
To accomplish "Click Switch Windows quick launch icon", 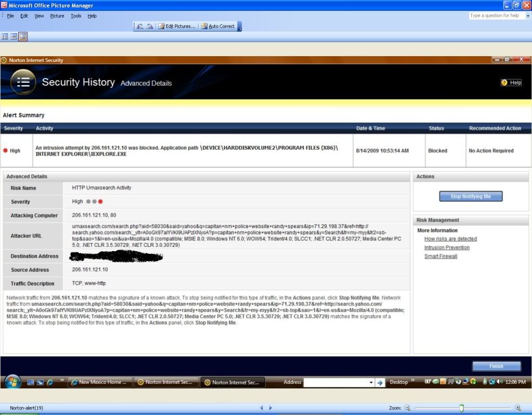I will point(40,382).
